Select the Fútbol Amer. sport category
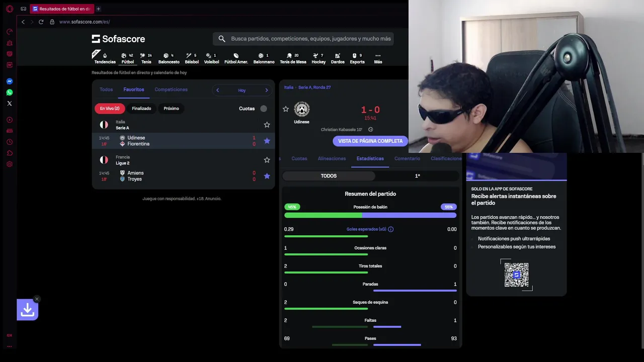The width and height of the screenshot is (644, 362). click(236, 59)
